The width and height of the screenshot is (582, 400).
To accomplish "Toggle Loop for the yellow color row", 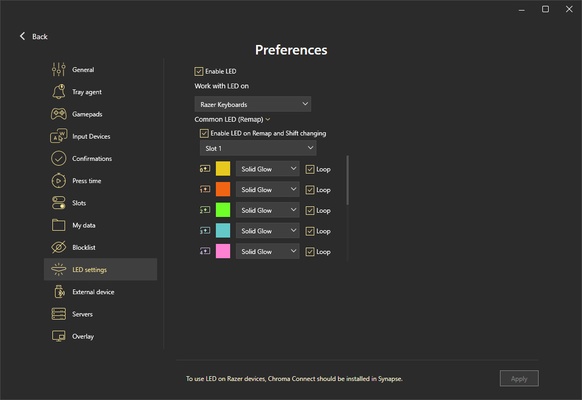I will pos(310,170).
